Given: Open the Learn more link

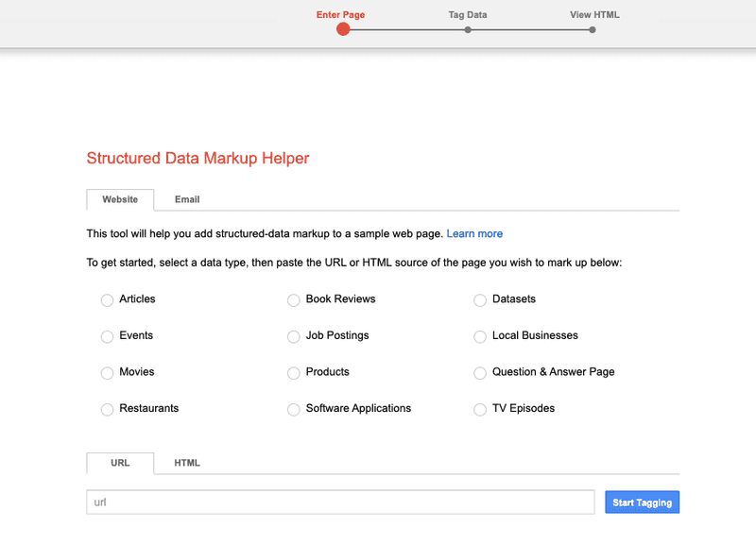Looking at the screenshot, I should pyautogui.click(x=474, y=233).
